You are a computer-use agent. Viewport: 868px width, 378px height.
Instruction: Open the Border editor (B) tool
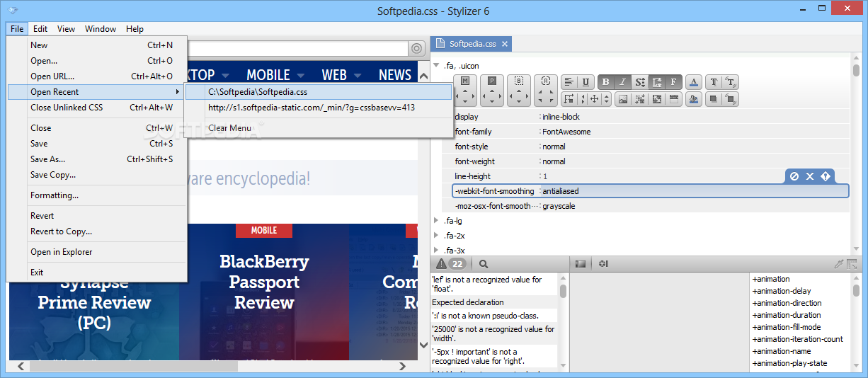pos(519,81)
